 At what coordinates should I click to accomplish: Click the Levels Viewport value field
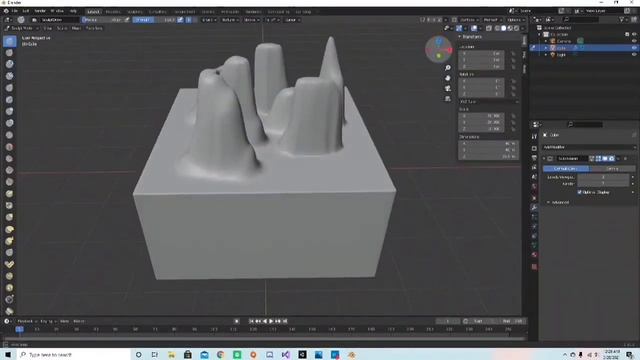pos(603,177)
